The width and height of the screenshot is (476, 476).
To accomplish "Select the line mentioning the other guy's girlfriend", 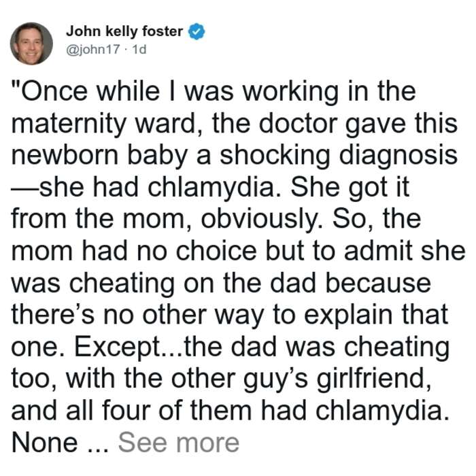I will (221, 379).
